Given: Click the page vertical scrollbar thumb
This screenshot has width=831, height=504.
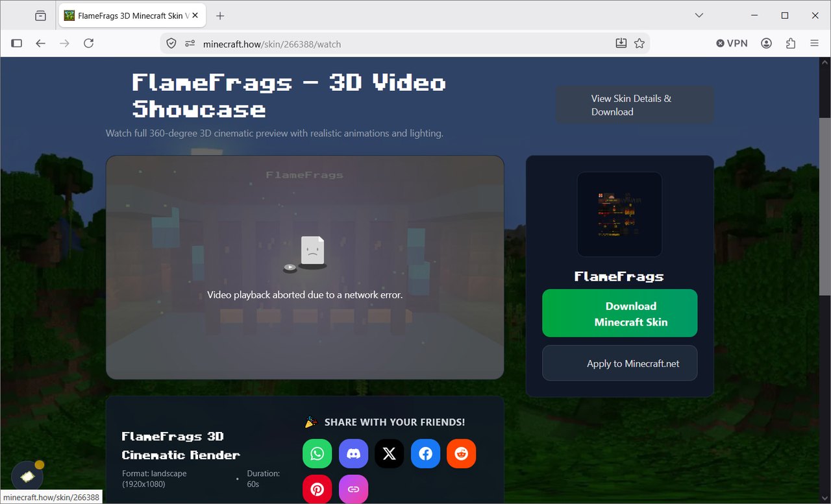Looking at the screenshot, I should point(825,208).
